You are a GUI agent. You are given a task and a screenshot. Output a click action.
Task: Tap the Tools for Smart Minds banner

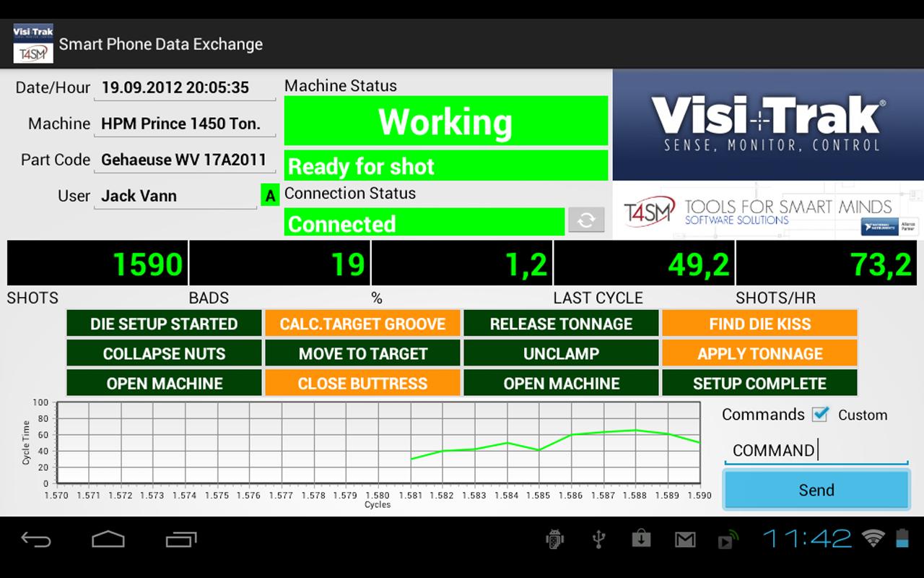click(x=768, y=210)
